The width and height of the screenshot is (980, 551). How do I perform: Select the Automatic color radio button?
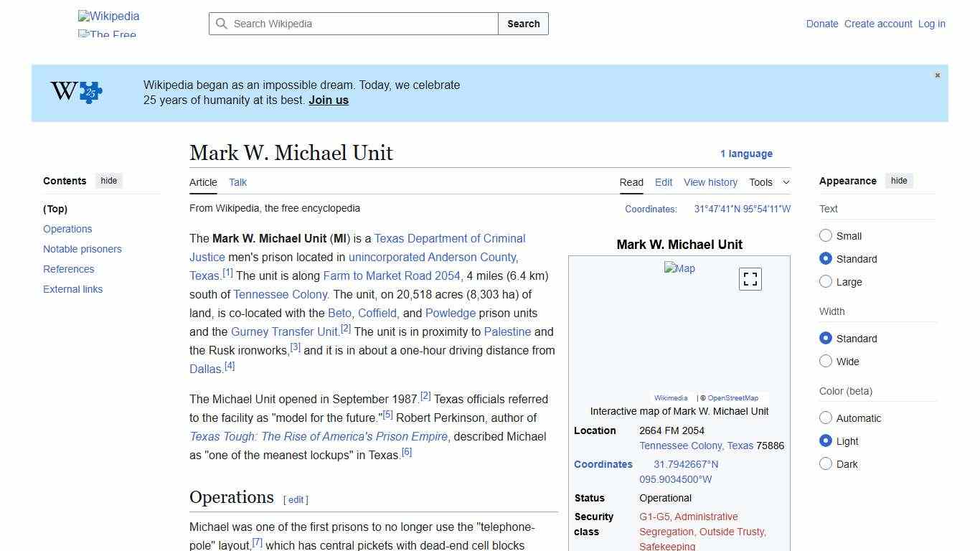826,418
